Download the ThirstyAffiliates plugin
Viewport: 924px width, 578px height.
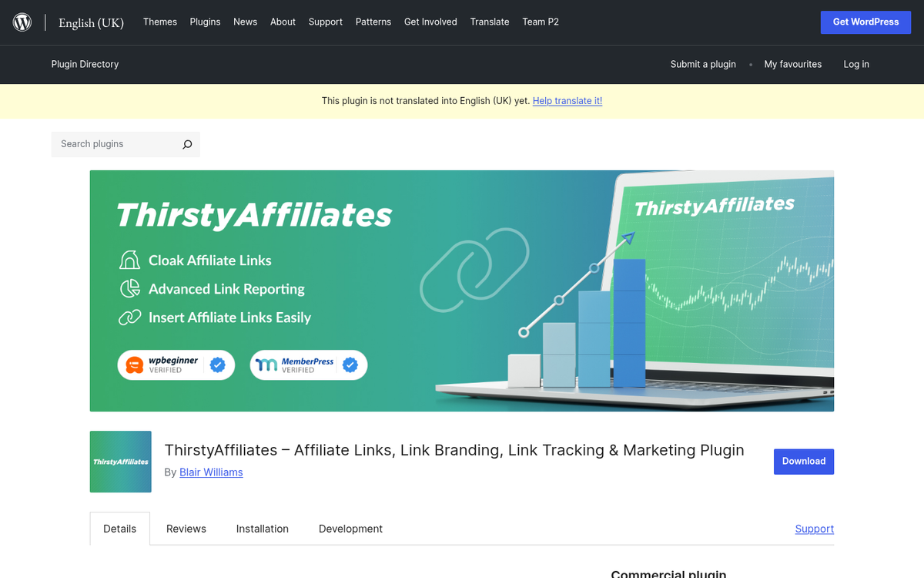point(804,461)
